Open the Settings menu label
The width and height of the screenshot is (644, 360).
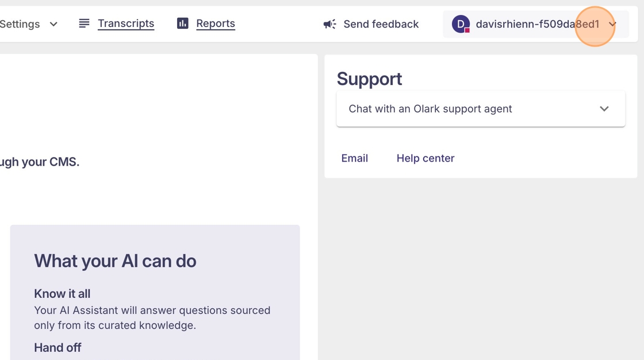[20, 24]
